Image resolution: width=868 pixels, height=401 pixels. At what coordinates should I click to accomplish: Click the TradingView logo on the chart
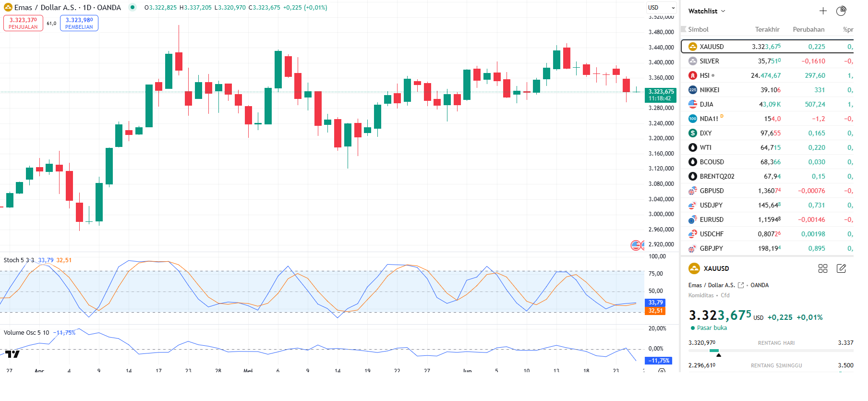click(x=12, y=354)
